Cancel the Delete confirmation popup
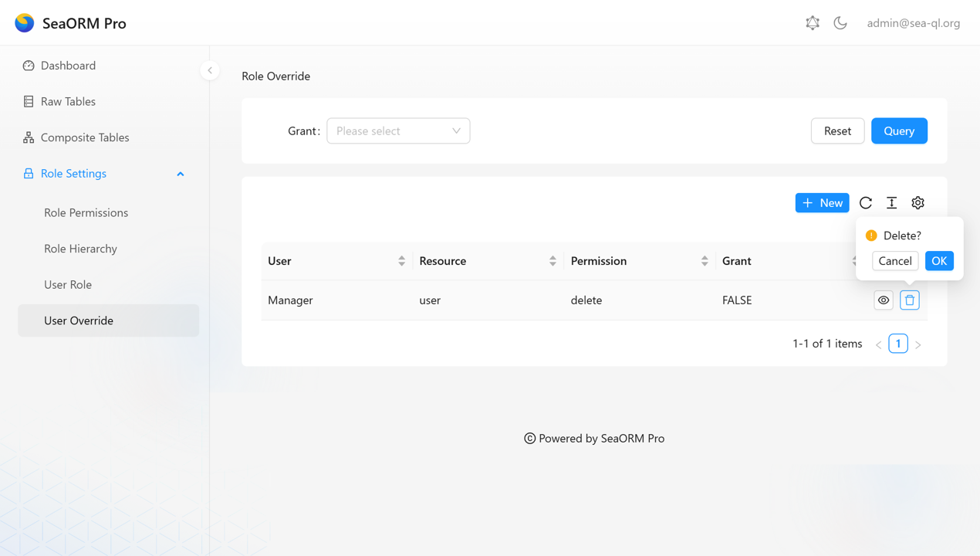This screenshot has width=980, height=556. point(895,261)
